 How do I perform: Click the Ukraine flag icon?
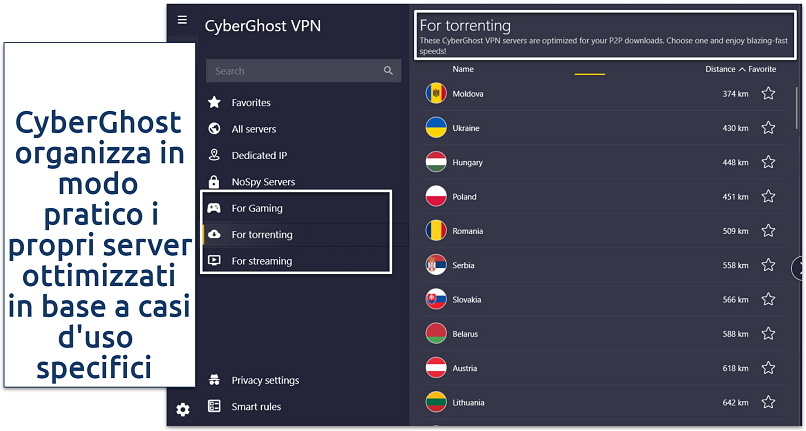[435, 128]
